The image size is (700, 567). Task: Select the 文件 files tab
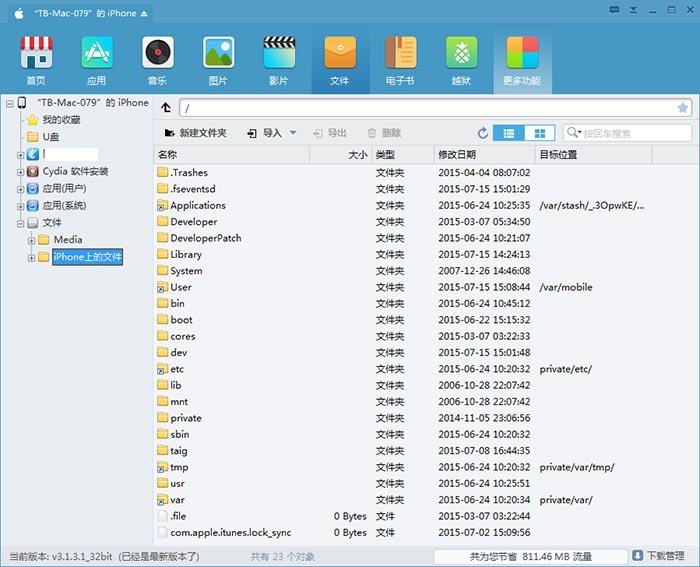[339, 60]
